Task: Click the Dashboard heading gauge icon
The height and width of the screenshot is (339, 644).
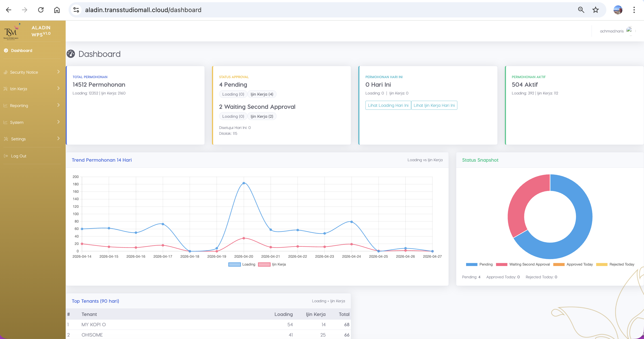Action: click(x=71, y=54)
